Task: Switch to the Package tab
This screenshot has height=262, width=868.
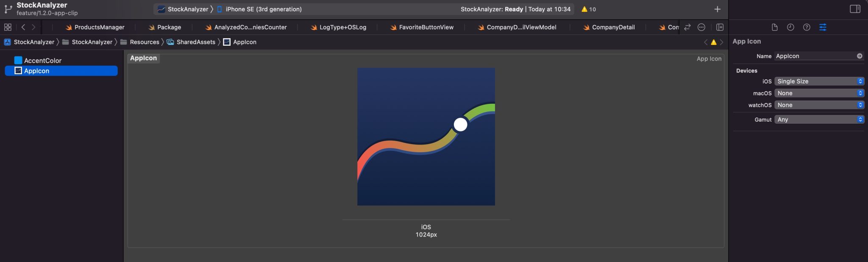Action: click(165, 27)
